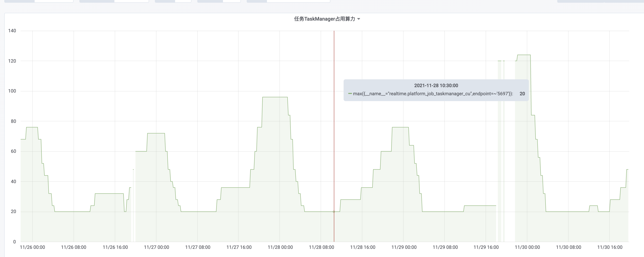This screenshot has height=257, width=644.
Task: Click the green series color dash in tooltip
Action: [350, 94]
